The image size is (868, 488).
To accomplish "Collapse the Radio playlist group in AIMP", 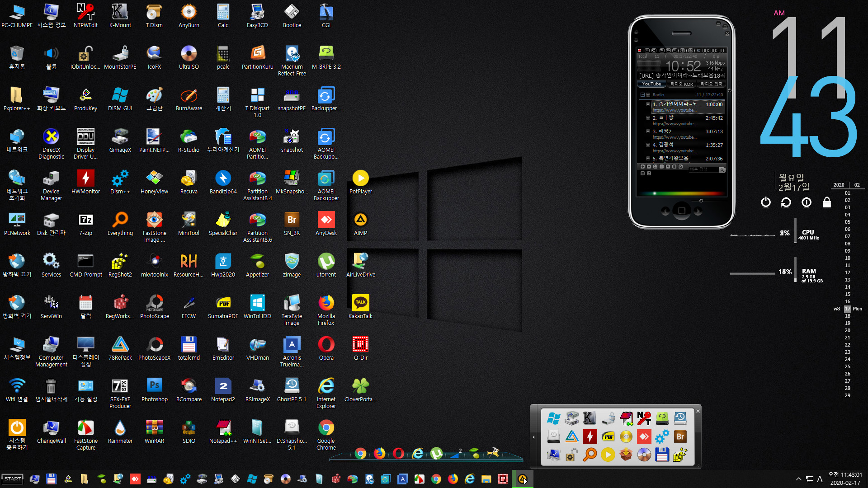I will 642,95.
